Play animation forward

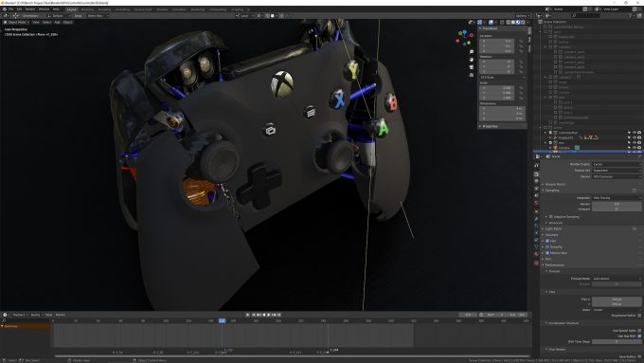tap(269, 315)
